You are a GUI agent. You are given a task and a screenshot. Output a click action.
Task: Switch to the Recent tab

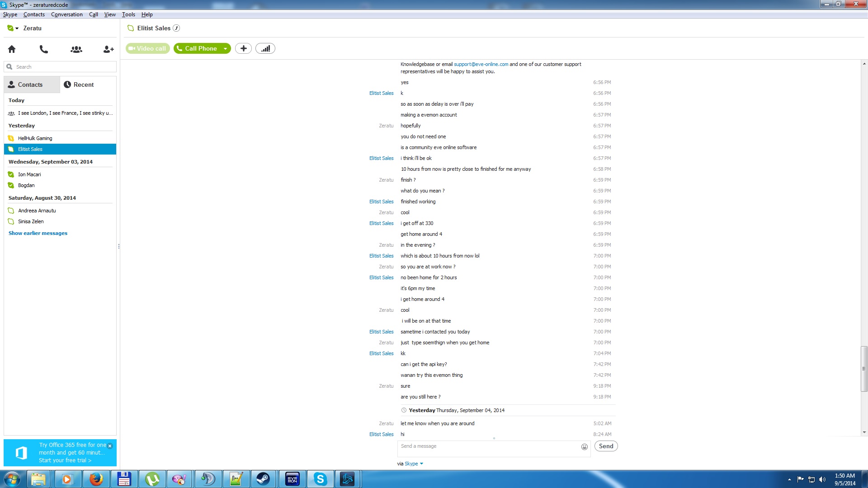88,84
